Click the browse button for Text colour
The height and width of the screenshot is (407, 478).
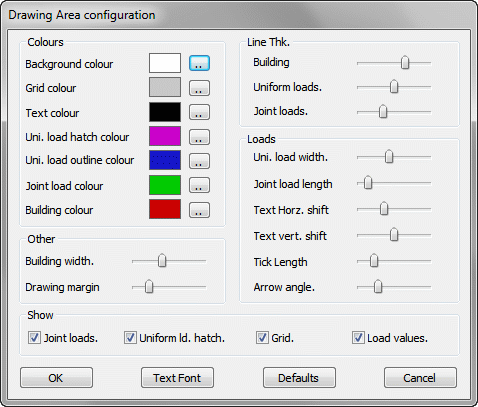pyautogui.click(x=199, y=112)
